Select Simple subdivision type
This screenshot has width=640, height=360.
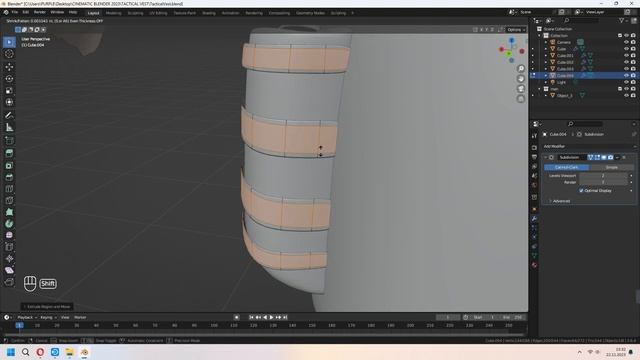point(611,168)
